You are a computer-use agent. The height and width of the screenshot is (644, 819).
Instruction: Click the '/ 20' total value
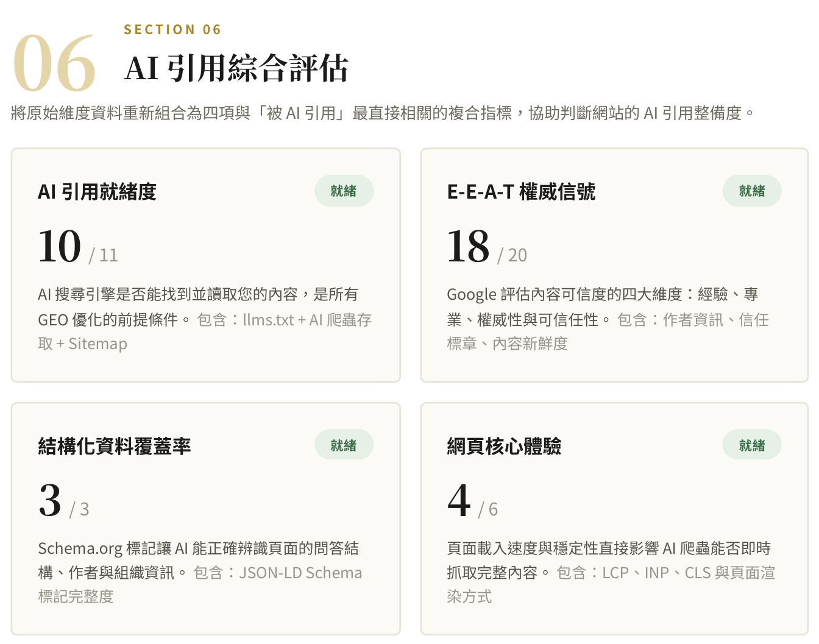(512, 255)
